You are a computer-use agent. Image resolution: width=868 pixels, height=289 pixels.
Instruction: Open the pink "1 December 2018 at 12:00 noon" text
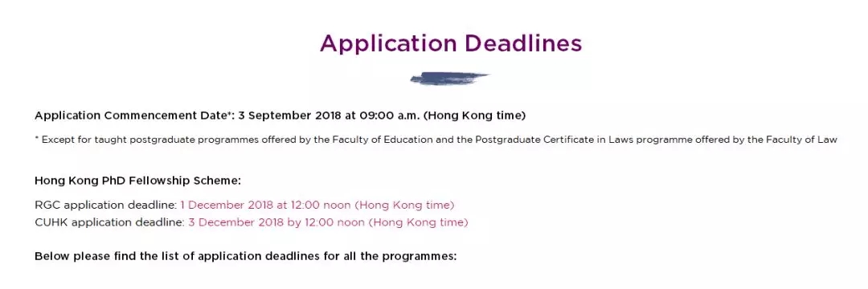coord(266,205)
